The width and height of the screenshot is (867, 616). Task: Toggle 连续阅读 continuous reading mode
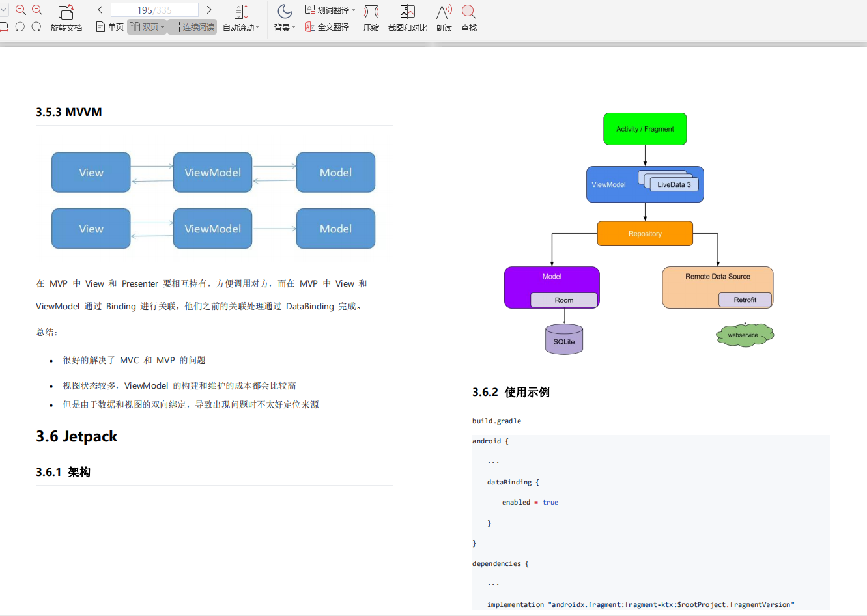point(192,27)
